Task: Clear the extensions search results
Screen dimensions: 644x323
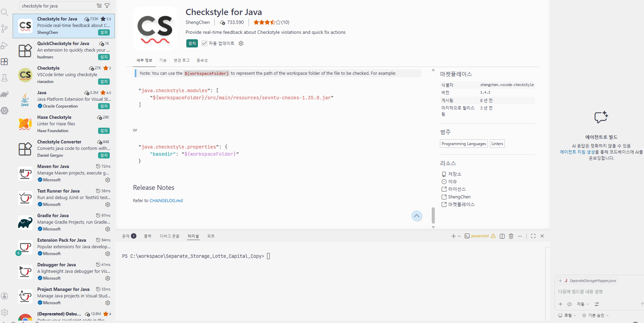Action: [99, 6]
